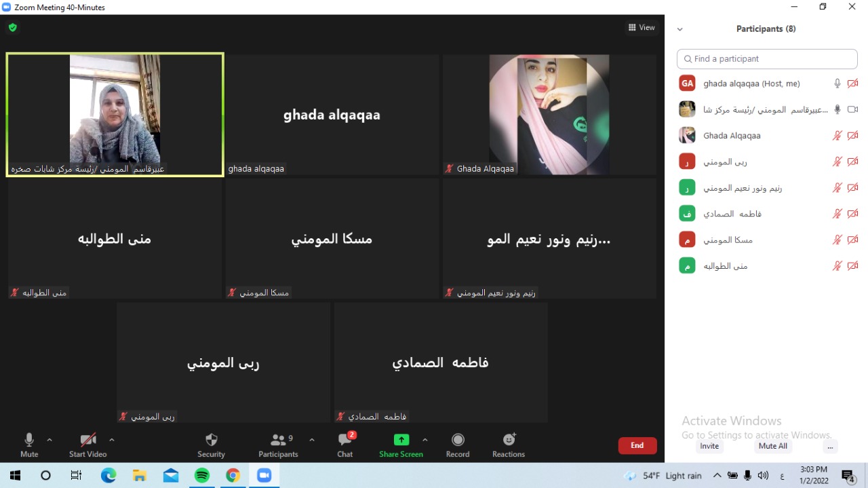Open the Chat panel icon
This screenshot has width=868, height=488.
pos(345,440)
